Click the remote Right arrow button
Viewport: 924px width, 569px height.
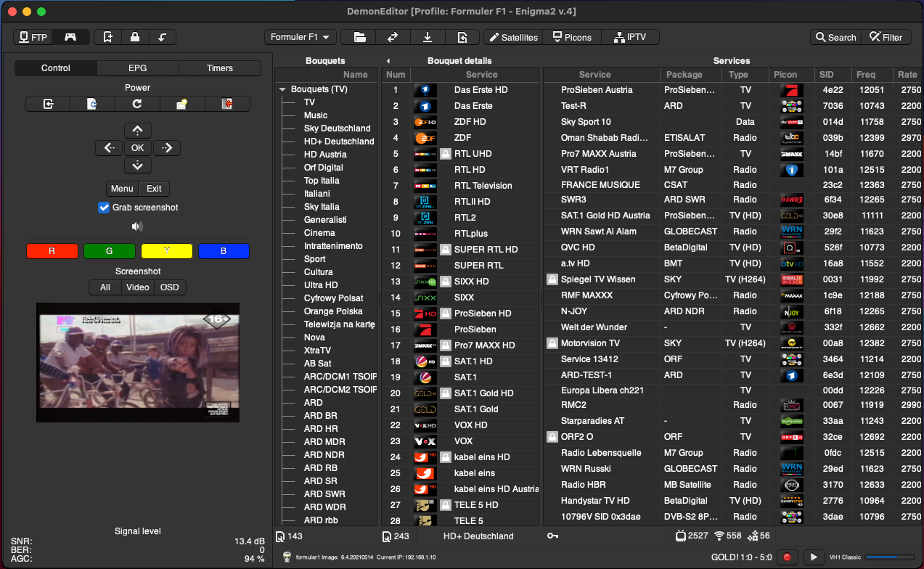click(167, 148)
